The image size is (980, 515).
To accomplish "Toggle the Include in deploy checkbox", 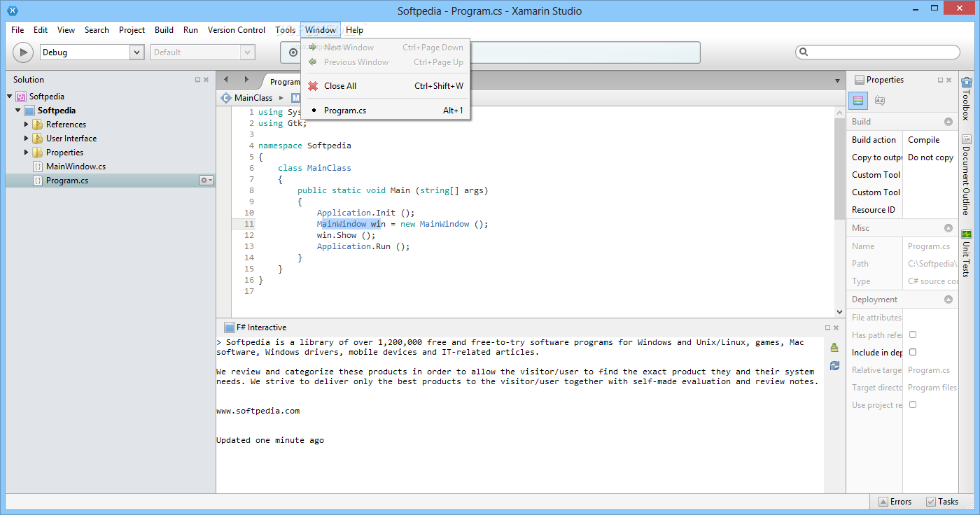I will pos(912,352).
